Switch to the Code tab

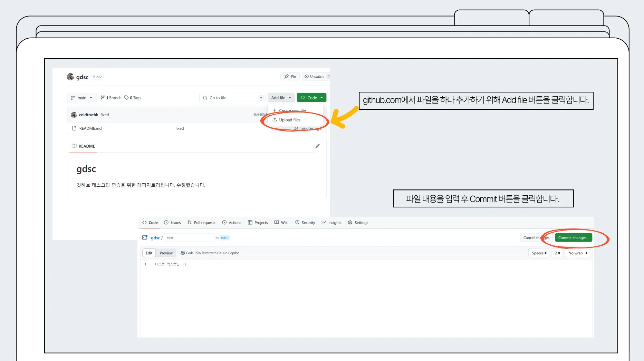(x=150, y=223)
